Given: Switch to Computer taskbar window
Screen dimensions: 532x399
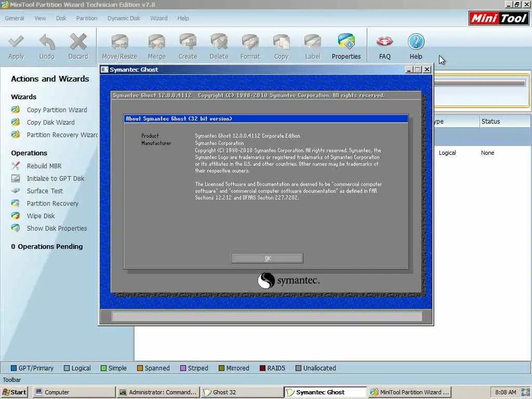Looking at the screenshot, I should (74, 392).
